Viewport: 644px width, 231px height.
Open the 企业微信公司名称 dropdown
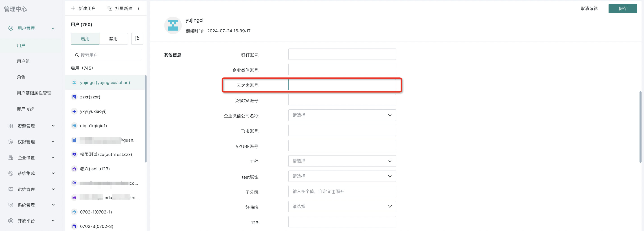pyautogui.click(x=342, y=115)
